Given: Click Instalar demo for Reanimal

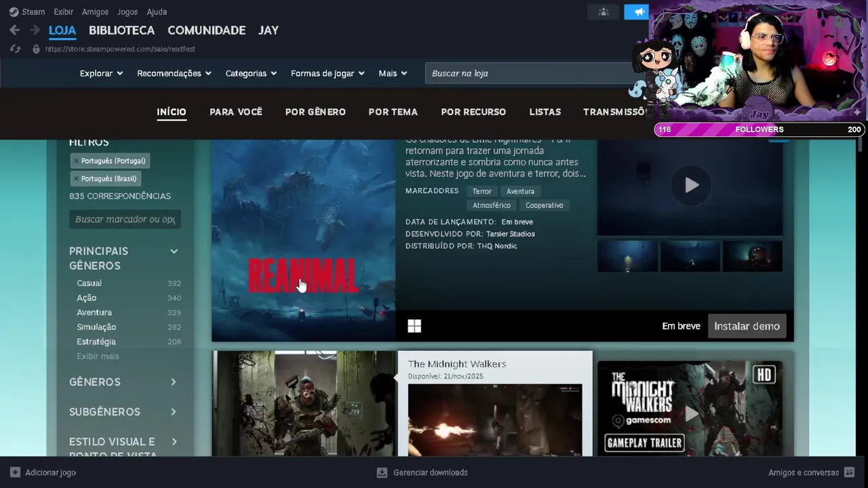Looking at the screenshot, I should point(747,326).
